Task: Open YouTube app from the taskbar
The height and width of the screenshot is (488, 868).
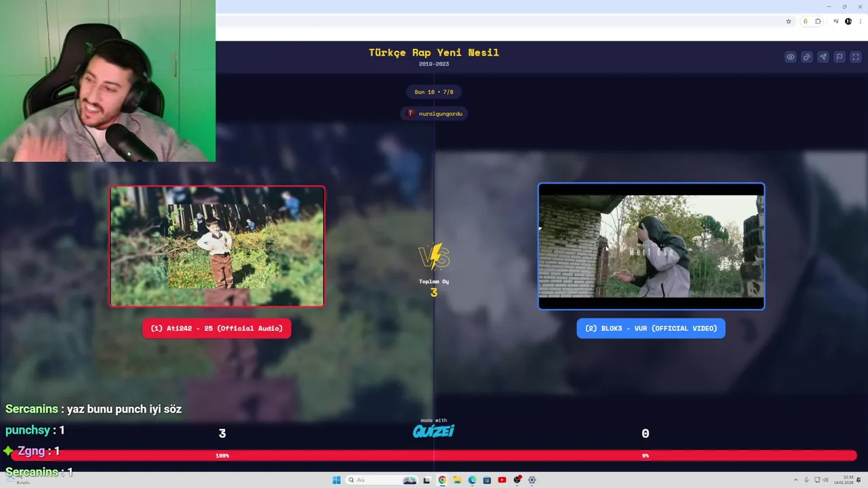Action: pos(502,480)
